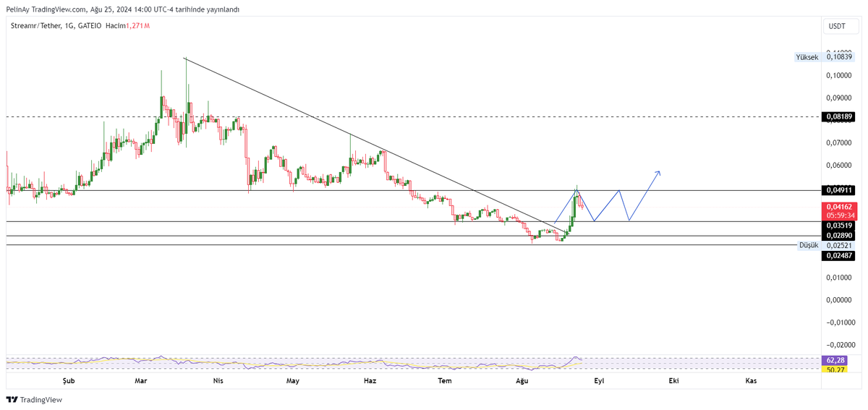Click the Ağu month on time axis
Image resolution: width=868 pixels, height=410 pixels.
522,380
